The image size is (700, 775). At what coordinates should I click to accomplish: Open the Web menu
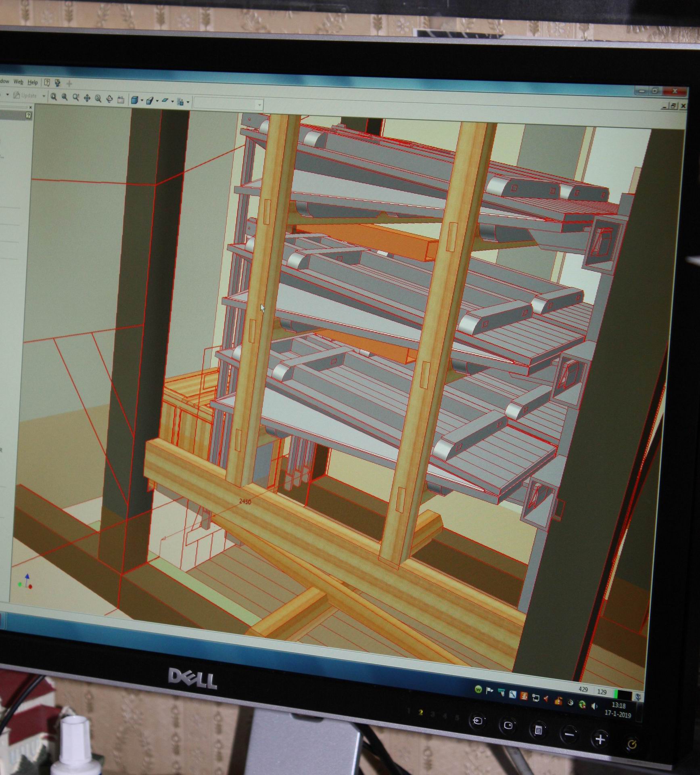(19, 82)
